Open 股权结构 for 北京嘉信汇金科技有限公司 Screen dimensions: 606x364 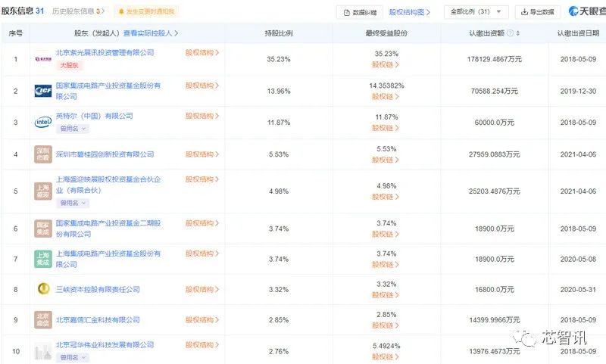202,319
